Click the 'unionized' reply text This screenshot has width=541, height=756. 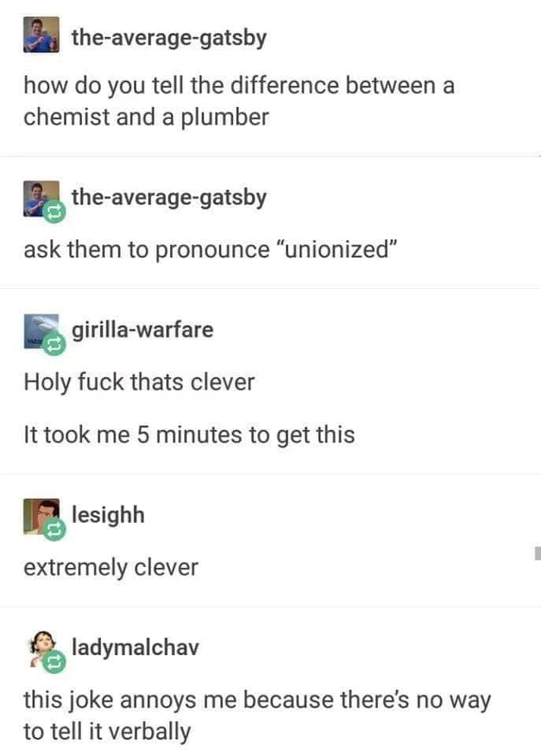[x=210, y=250]
